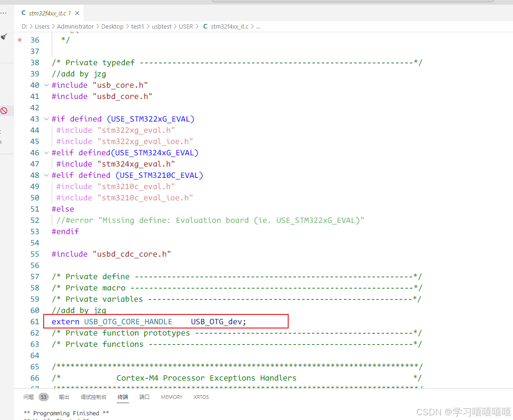Viewport: 513px width, 420px height.
Task: Close the stm32f4xx_it.c editor tab
Action: coord(77,13)
